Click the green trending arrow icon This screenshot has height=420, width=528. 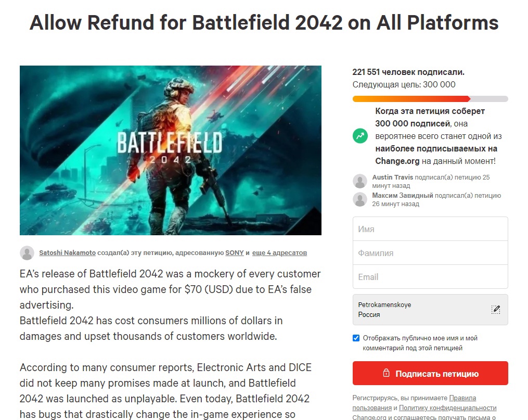click(360, 136)
